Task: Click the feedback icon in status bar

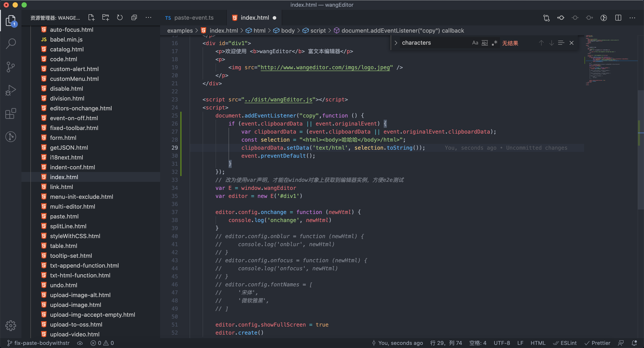Action: [x=621, y=343]
